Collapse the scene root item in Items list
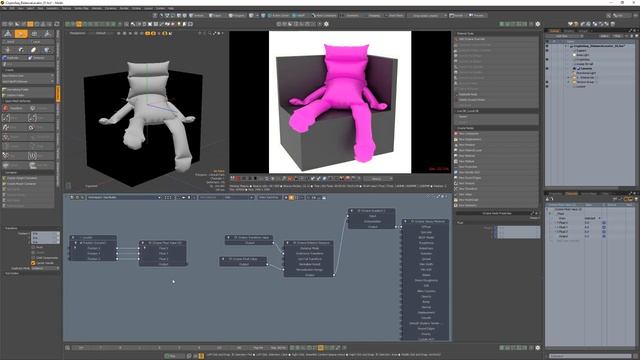This screenshot has height=360, width=640. (565, 46)
